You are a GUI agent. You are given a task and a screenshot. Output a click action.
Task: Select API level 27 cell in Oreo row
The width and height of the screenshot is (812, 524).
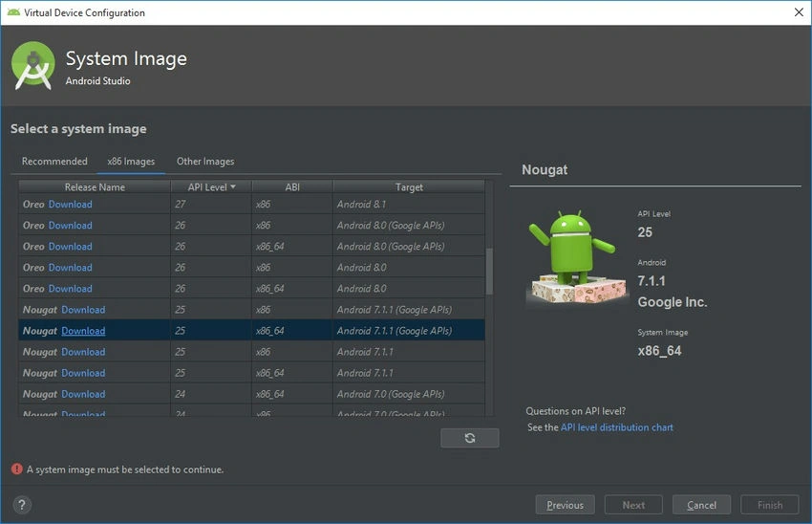pos(211,205)
